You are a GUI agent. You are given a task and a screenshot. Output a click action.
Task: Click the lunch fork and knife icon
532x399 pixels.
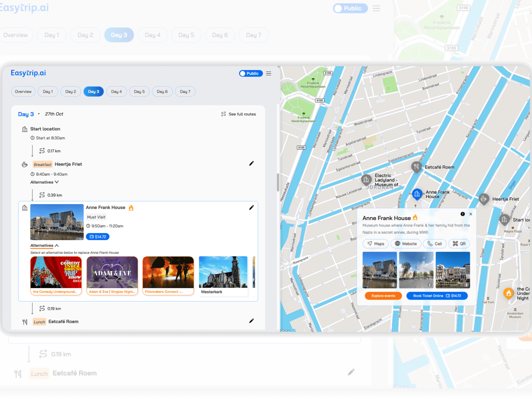25,322
